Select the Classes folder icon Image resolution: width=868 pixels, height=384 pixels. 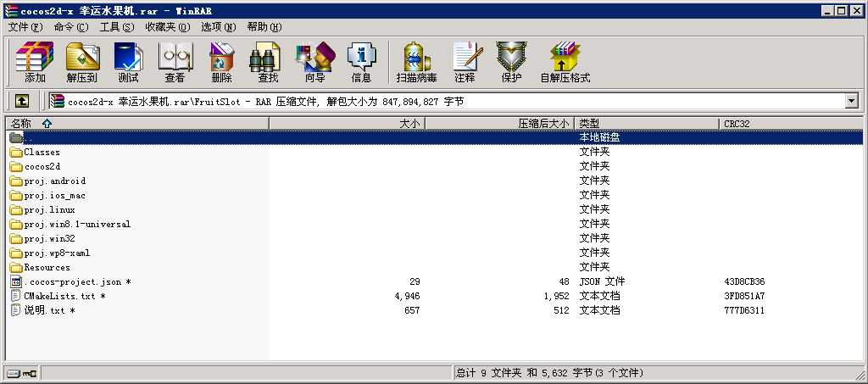15,153
